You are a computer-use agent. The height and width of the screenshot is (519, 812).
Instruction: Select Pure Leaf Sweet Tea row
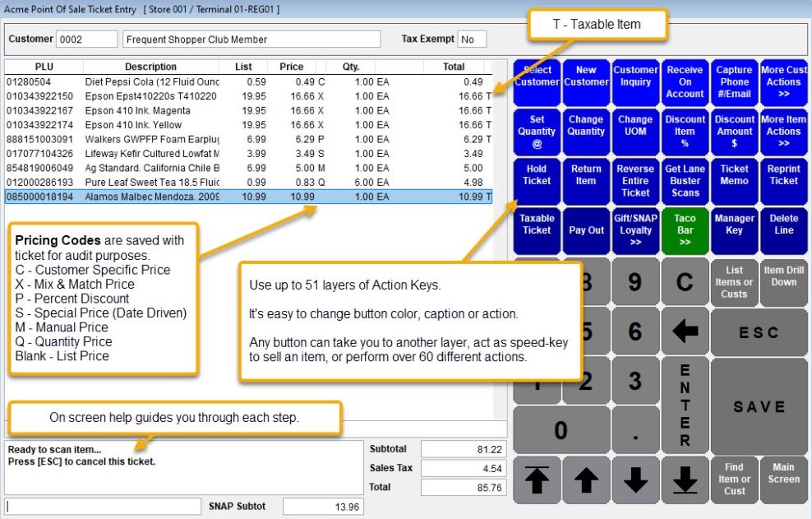[x=248, y=183]
